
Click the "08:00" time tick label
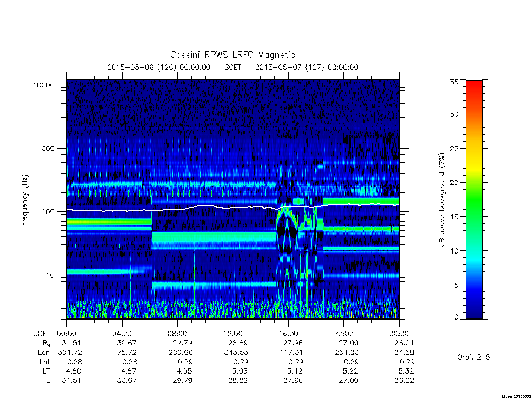point(177,334)
